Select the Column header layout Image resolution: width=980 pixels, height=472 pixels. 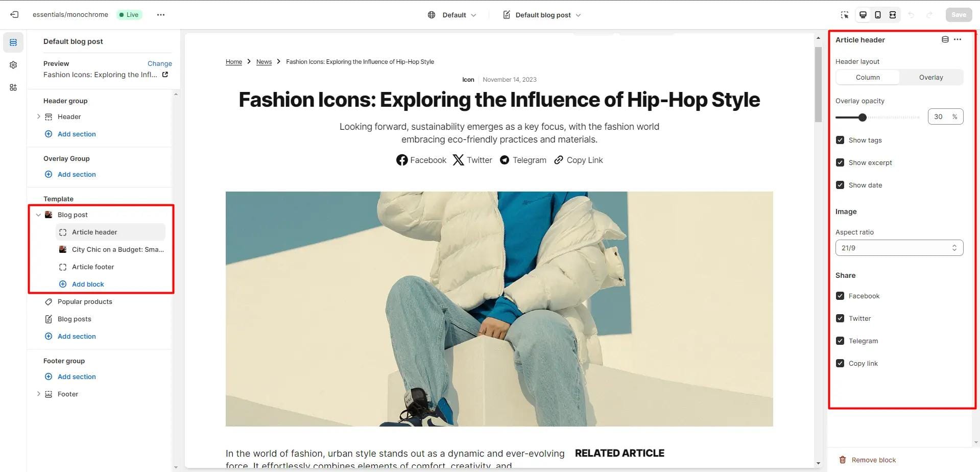(868, 78)
